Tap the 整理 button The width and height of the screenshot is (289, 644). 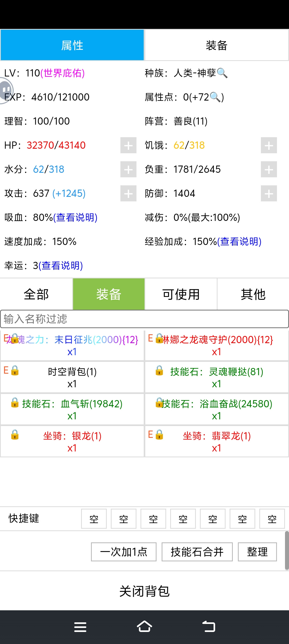point(257,552)
